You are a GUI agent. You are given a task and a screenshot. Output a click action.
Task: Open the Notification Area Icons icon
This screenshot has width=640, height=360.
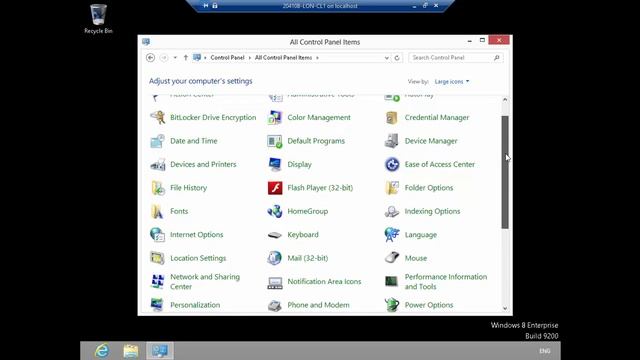[275, 282]
